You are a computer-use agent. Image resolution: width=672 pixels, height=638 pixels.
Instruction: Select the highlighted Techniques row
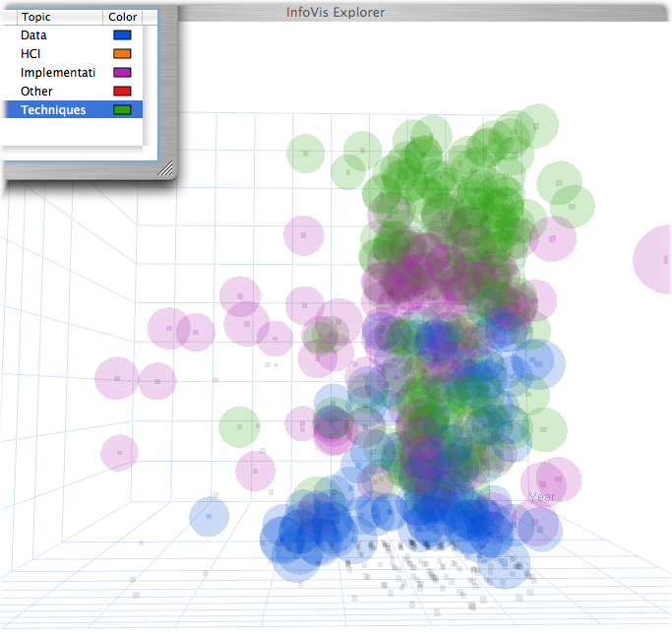click(x=72, y=109)
